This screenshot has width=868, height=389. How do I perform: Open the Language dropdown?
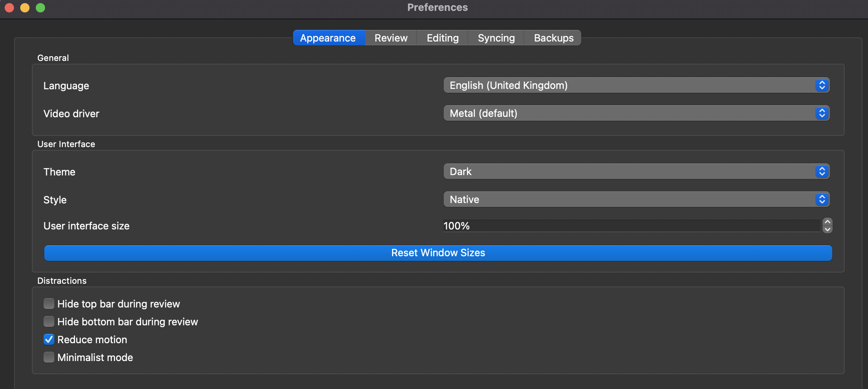(x=636, y=85)
